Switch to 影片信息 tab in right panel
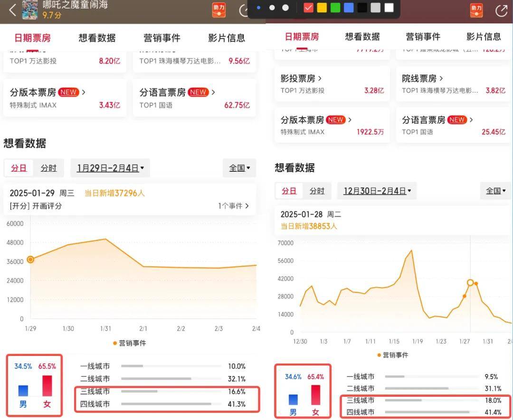Screen dimensions: 513x420 [x=483, y=37]
